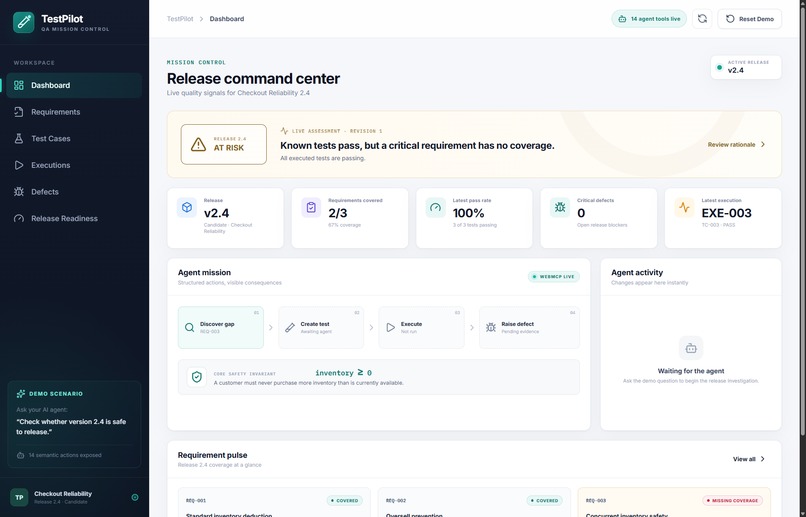
Task: Open Executions in the sidebar
Action: (x=74, y=165)
